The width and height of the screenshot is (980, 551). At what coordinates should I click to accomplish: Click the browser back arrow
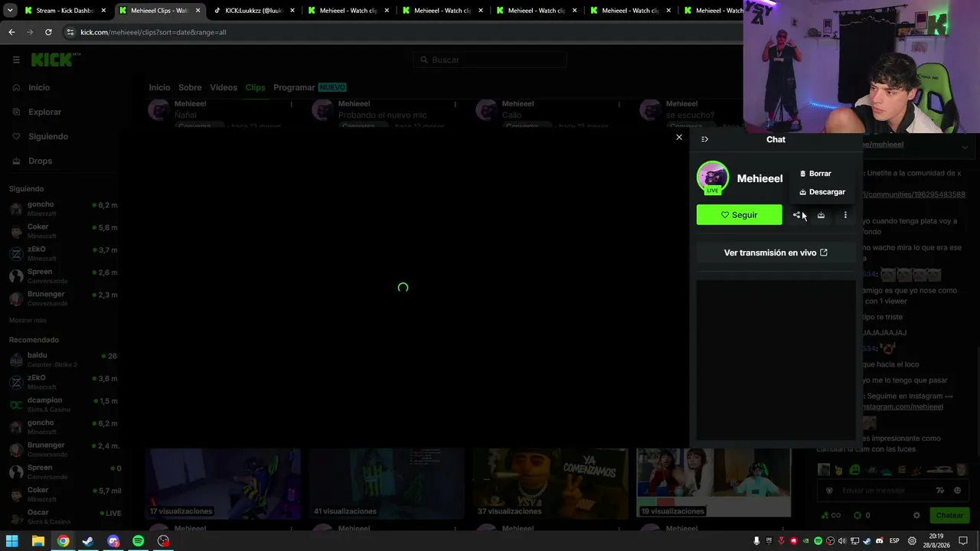click(x=11, y=32)
